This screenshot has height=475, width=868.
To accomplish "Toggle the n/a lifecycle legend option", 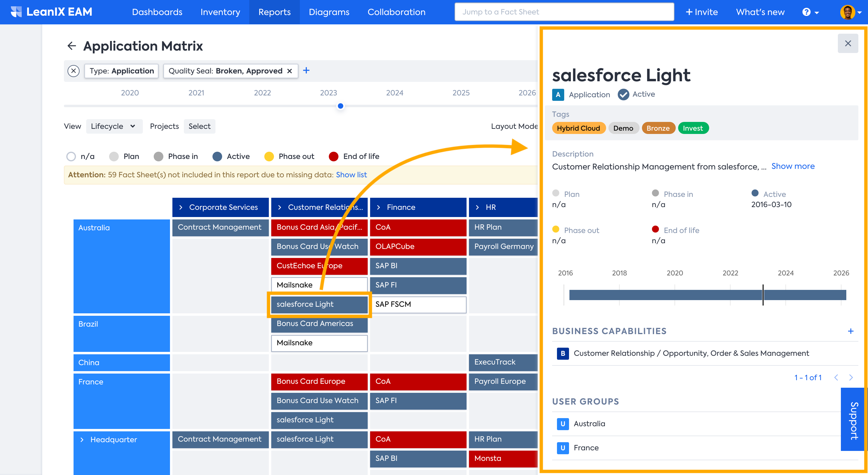I will coord(71,157).
